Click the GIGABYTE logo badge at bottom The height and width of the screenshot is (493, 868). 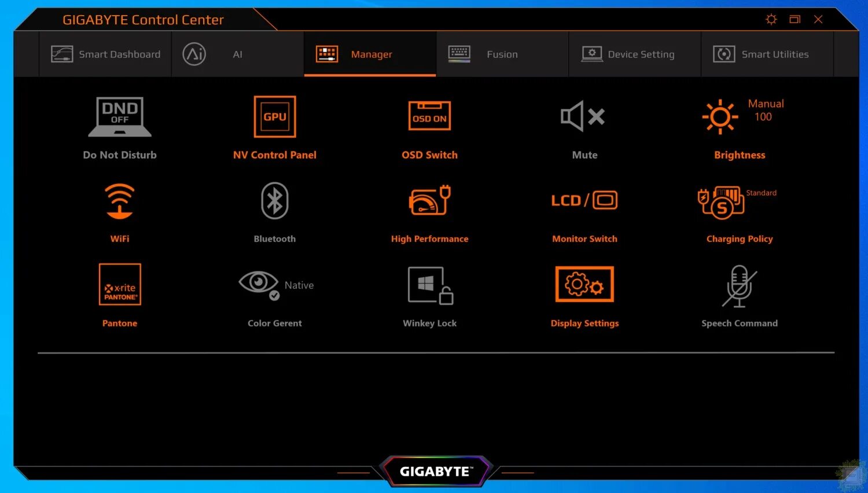tap(435, 472)
